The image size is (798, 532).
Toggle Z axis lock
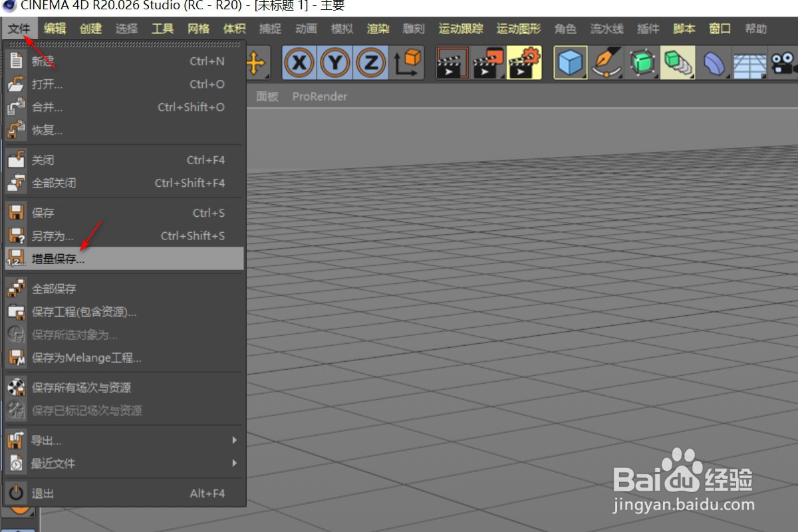pos(370,63)
